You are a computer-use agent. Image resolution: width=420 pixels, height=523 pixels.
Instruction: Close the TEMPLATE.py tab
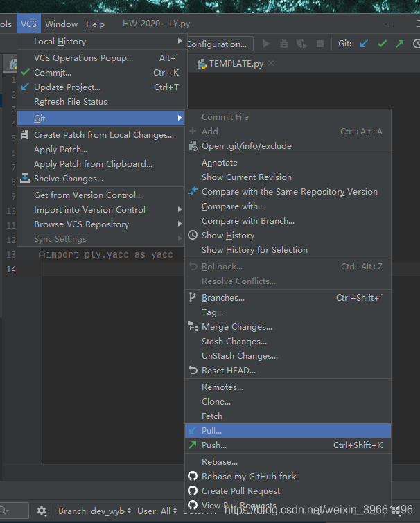pyautogui.click(x=271, y=64)
